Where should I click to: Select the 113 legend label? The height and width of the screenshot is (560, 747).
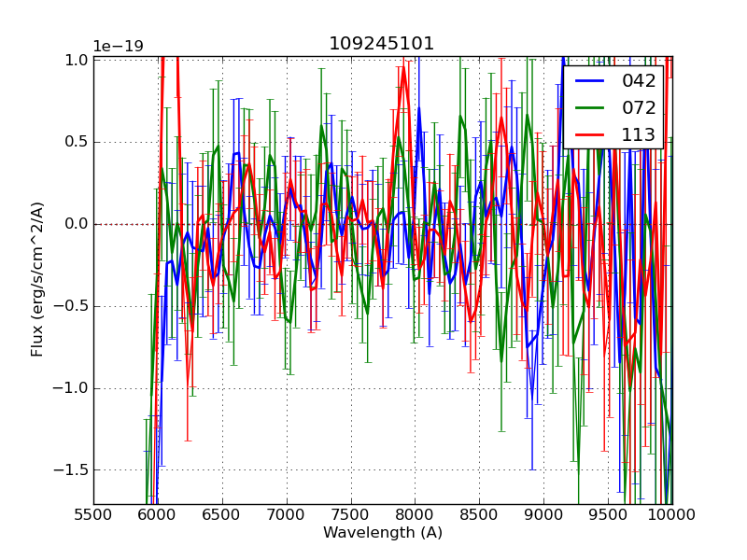[x=639, y=134]
